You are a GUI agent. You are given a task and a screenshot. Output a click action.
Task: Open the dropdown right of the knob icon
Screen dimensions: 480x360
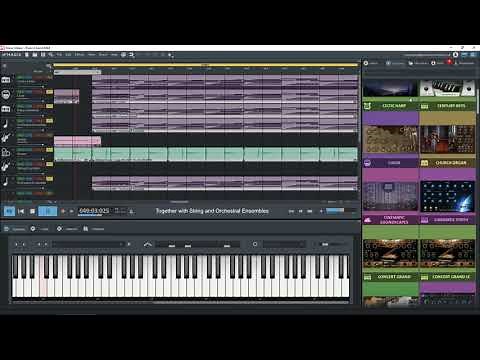click(x=283, y=244)
